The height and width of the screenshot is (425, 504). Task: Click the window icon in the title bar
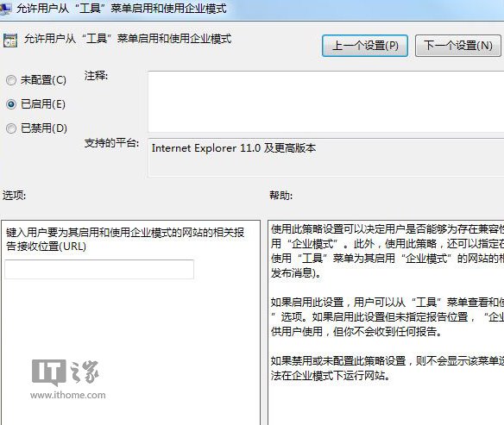[x=5, y=9]
